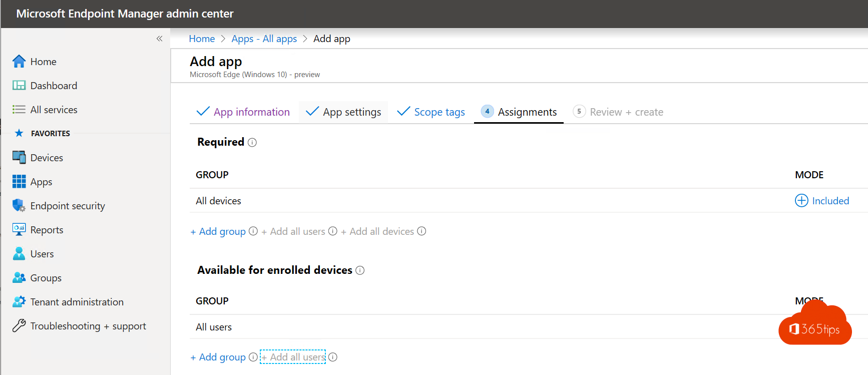The image size is (868, 375).
Task: Click info icon next to Required heading
Action: [252, 143]
